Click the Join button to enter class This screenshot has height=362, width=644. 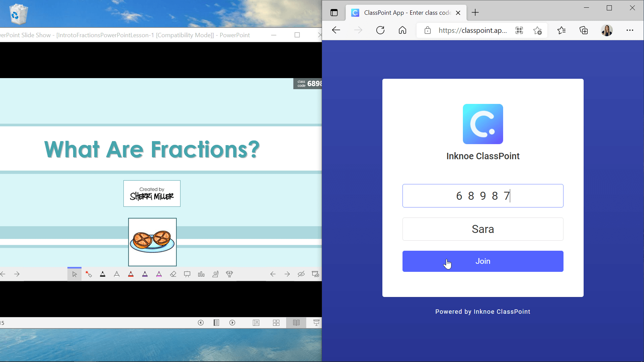[483, 261]
